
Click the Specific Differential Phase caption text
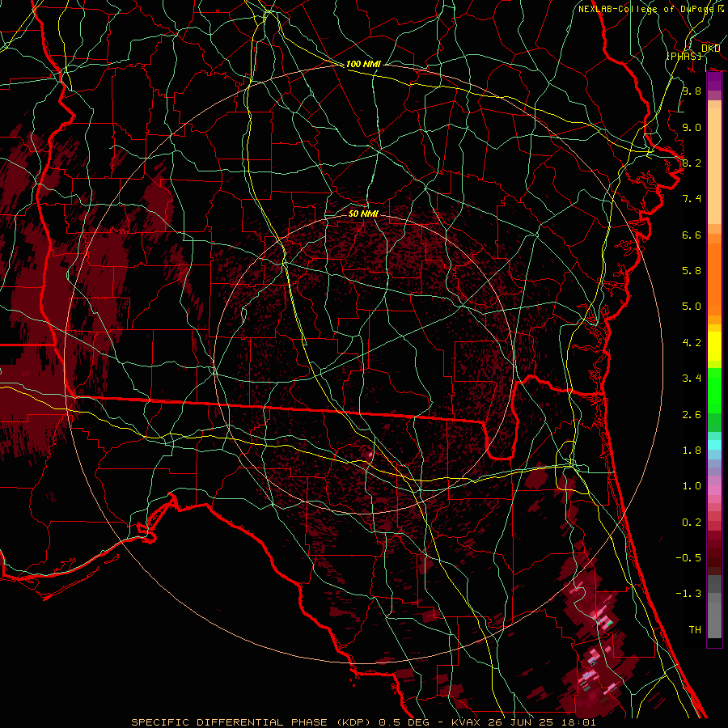pyautogui.click(x=363, y=722)
